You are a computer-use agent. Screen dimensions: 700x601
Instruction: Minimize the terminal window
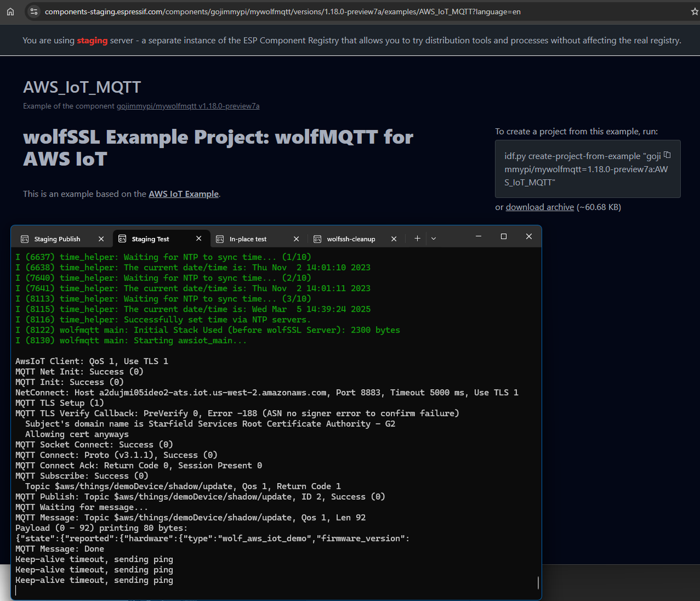[x=478, y=236]
